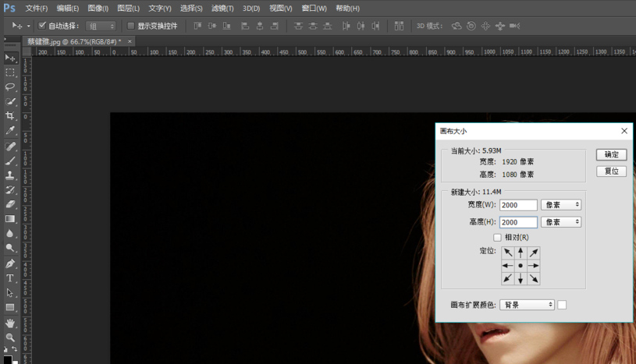636x364 pixels.
Task: Toggle the 显示变换控件 checkbox
Action: tap(131, 26)
